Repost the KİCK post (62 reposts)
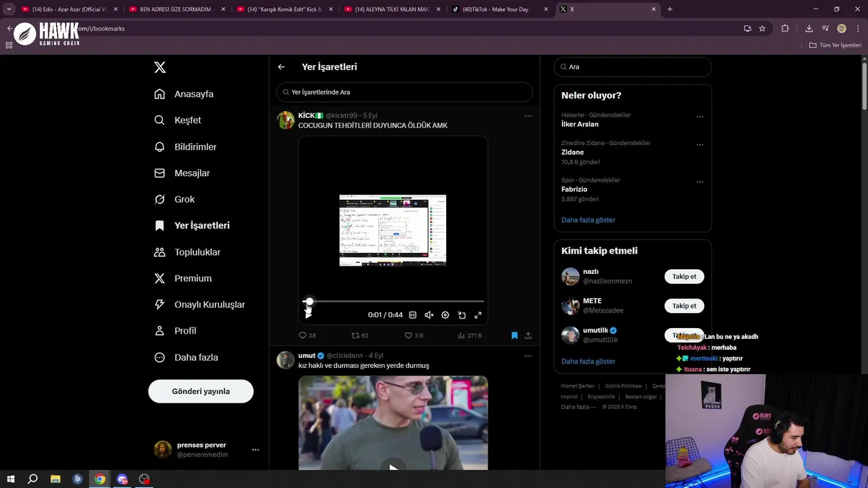Screen dimensions: 868x488 pyautogui.click(x=359, y=335)
